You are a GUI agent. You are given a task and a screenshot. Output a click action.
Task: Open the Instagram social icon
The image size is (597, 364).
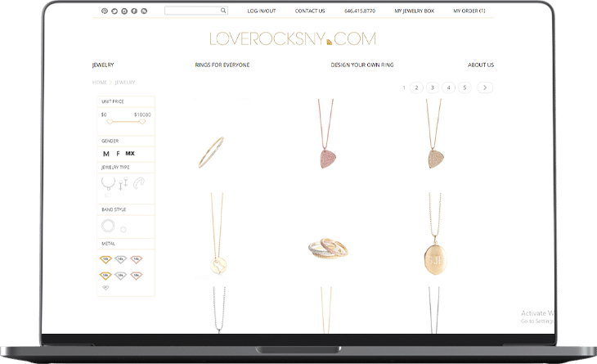(124, 11)
